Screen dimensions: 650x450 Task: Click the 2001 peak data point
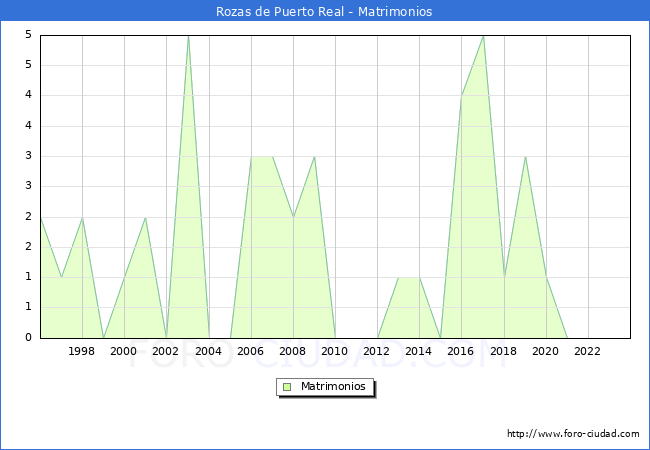coord(146,217)
